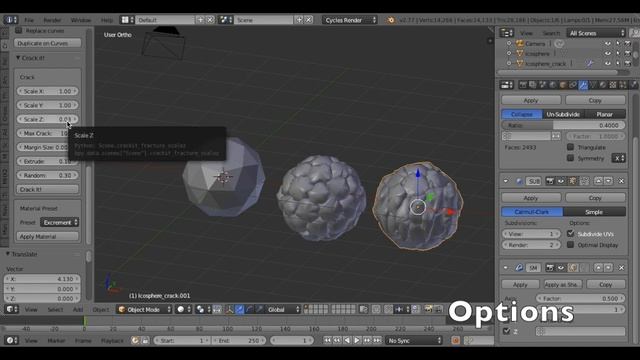The height and width of the screenshot is (360, 640).
Task: Hide Icosphere_crack with its eye icon
Action: point(608,64)
